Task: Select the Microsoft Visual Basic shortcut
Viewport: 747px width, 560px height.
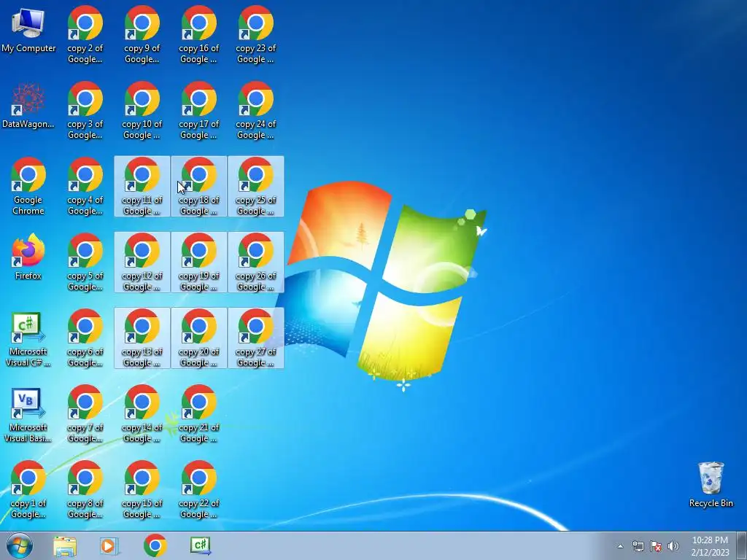Action: (28, 414)
